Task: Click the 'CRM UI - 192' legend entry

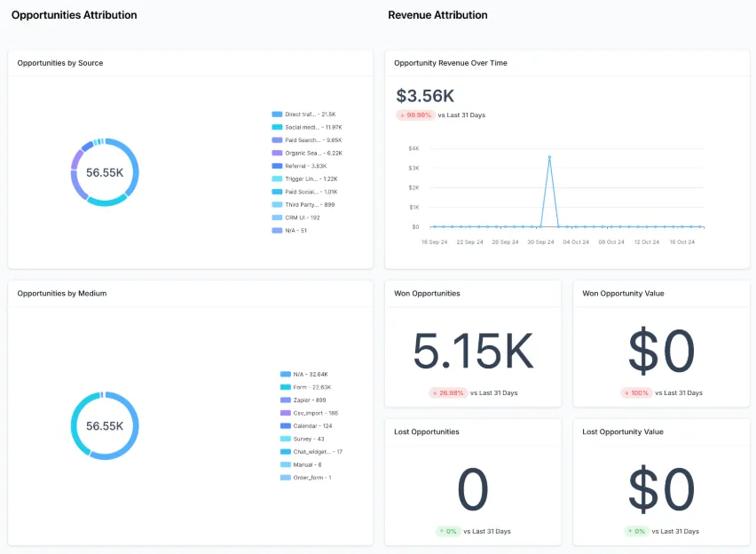Action: (296, 218)
